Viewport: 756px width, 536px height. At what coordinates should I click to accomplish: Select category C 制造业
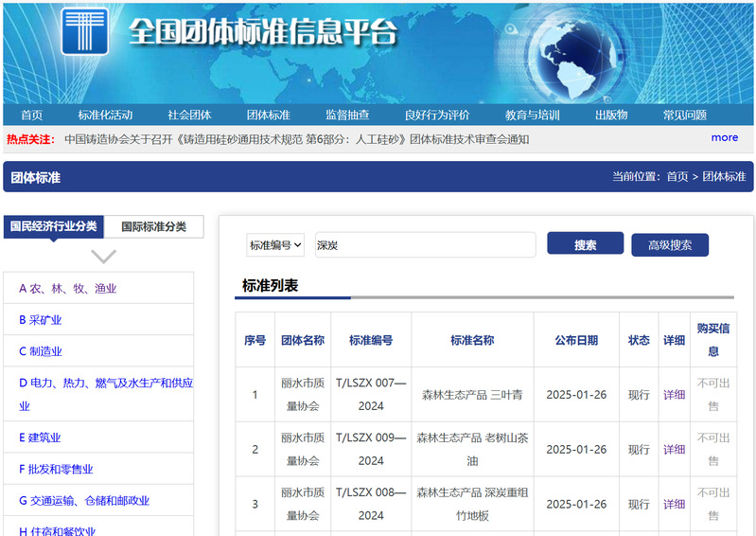coord(41,351)
